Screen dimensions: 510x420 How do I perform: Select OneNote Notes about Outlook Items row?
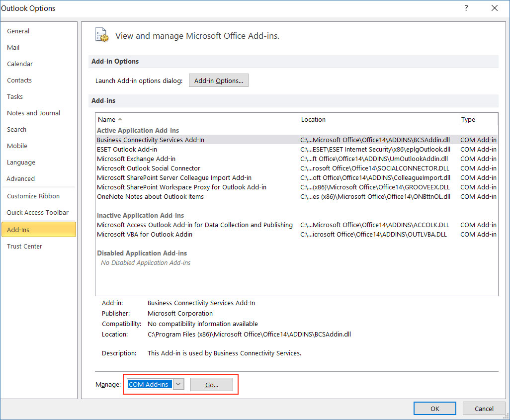(x=150, y=196)
